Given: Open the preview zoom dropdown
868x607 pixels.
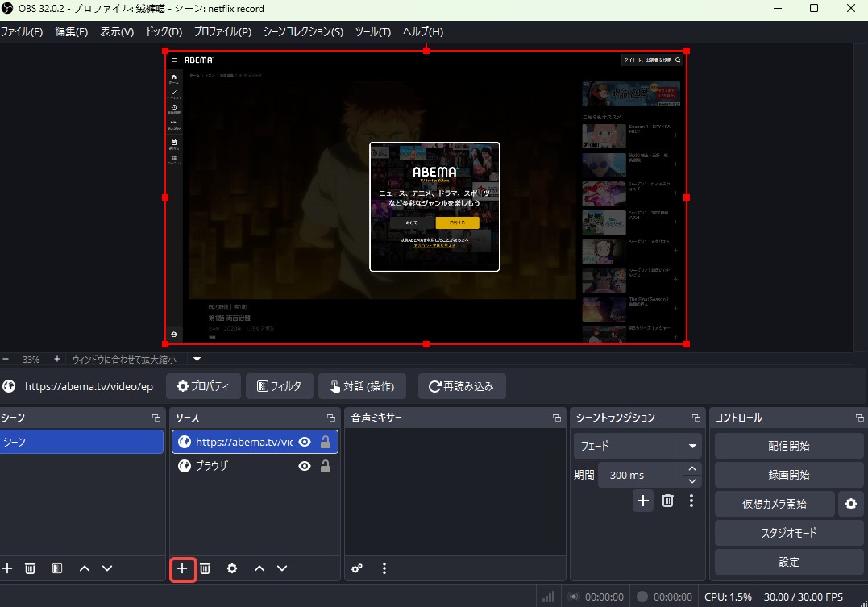Looking at the screenshot, I should point(196,359).
